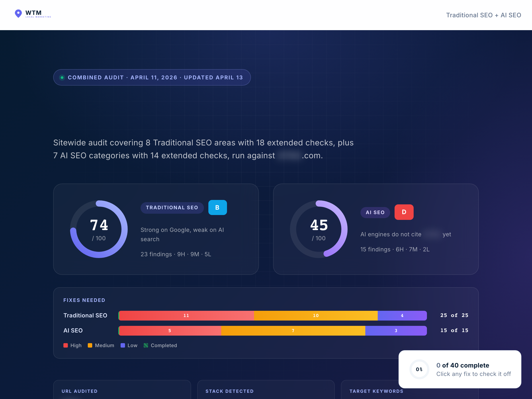The image size is (532, 399).
Task: Expand the TARGET KEYWORDS section
Action: [376, 391]
